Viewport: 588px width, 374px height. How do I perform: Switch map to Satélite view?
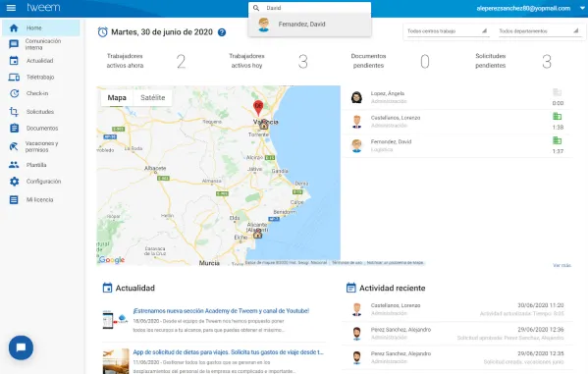pos(152,97)
